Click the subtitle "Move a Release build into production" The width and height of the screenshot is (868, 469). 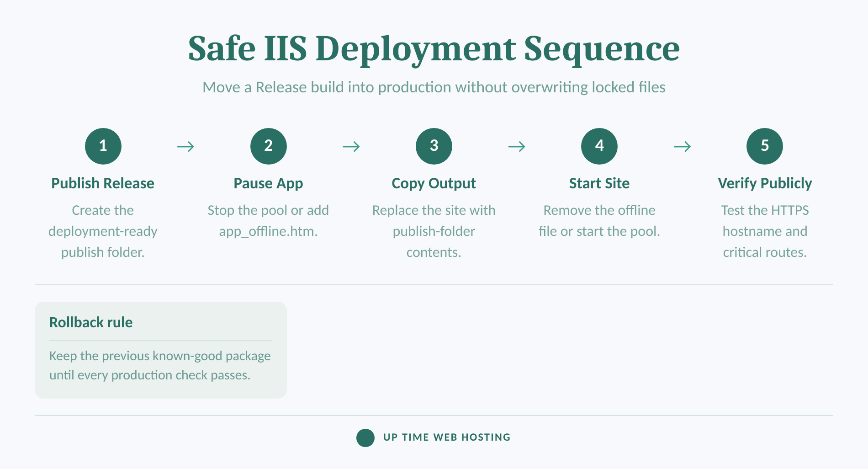(434, 87)
